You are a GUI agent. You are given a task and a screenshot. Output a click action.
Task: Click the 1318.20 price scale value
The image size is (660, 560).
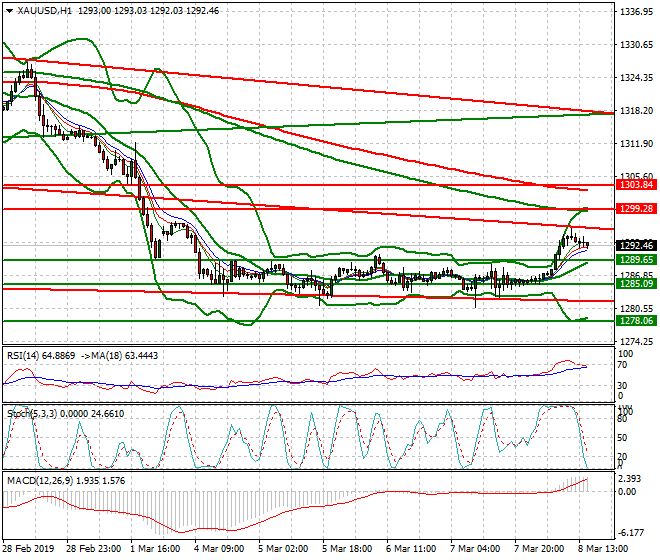(636, 111)
